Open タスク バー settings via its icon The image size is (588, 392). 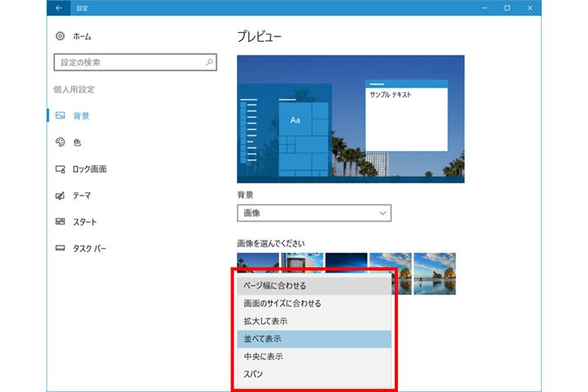click(x=60, y=248)
